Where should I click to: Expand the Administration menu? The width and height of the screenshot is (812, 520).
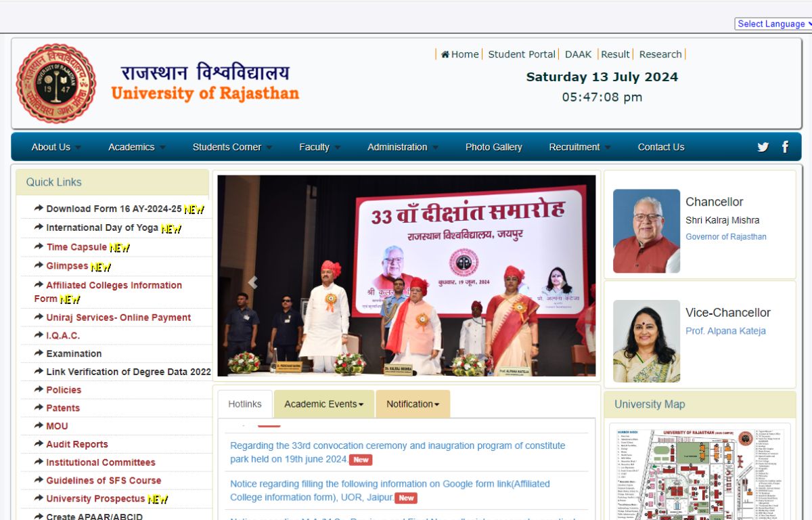tap(403, 147)
